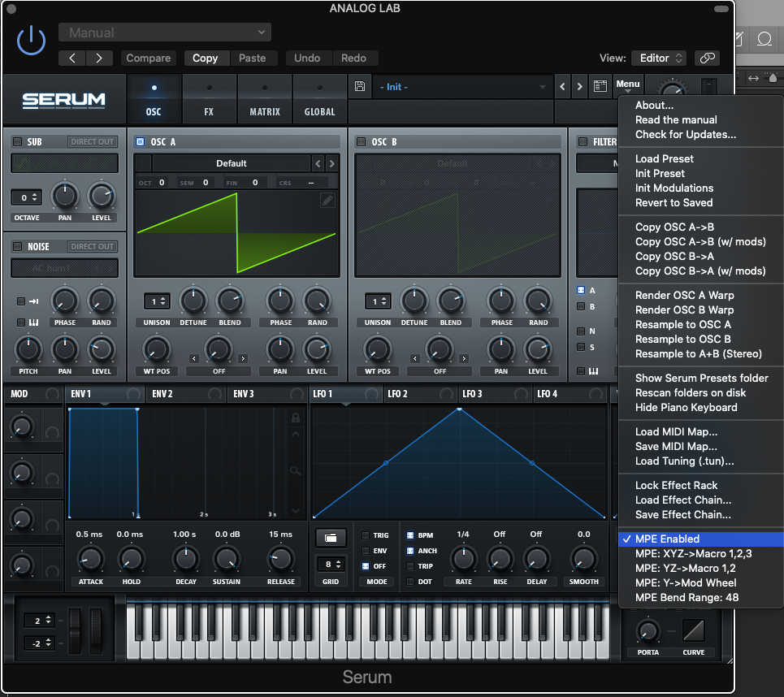This screenshot has width=784, height=697.
Task: Open the Manual preset dropdown
Action: tap(165, 32)
